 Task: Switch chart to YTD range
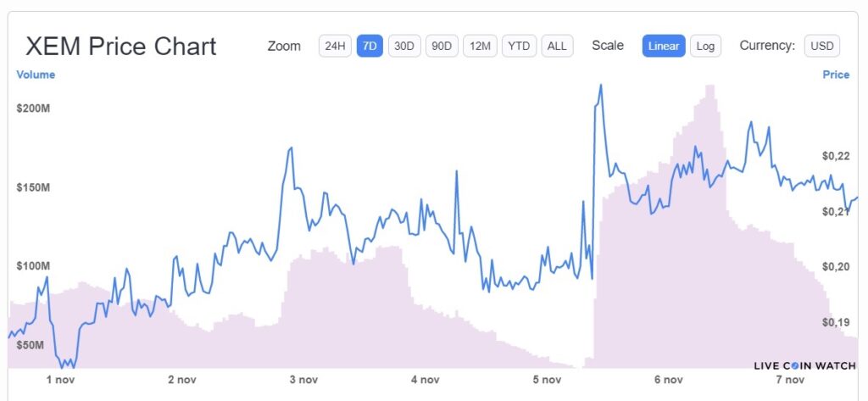click(x=519, y=46)
